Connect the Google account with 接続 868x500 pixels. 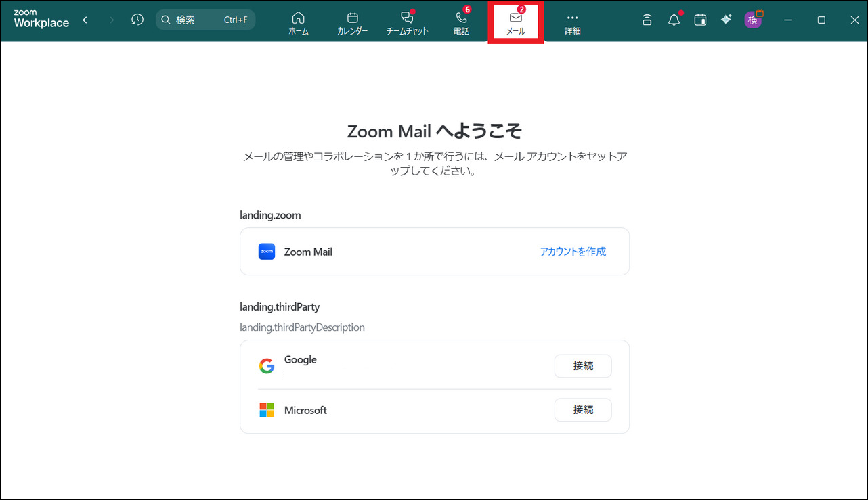click(583, 366)
